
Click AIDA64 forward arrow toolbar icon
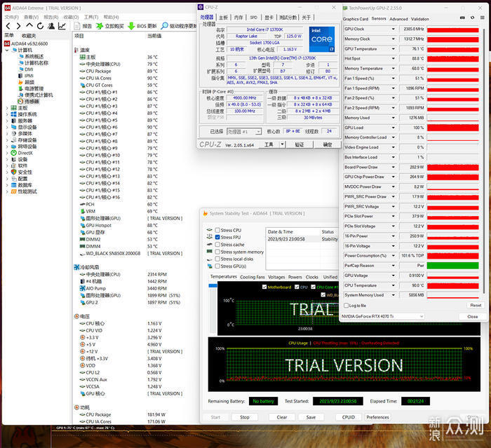point(18,26)
